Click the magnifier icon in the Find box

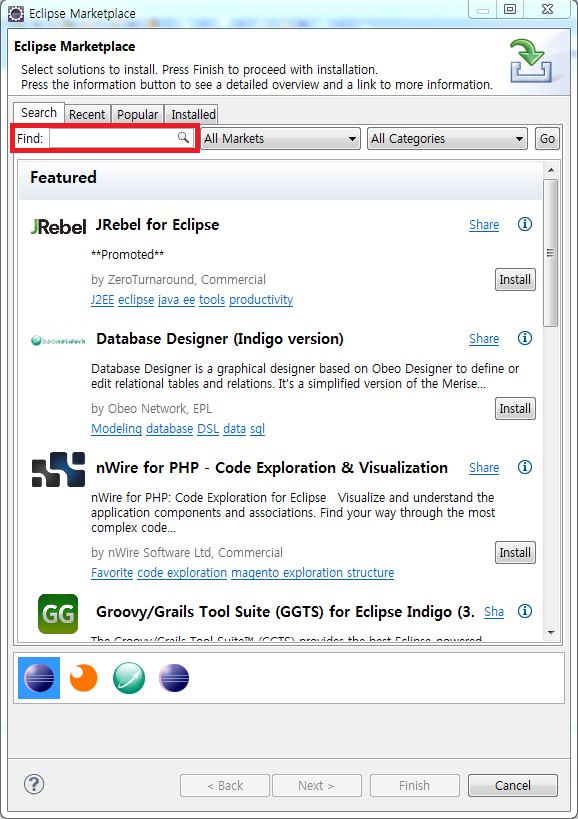pyautogui.click(x=183, y=137)
